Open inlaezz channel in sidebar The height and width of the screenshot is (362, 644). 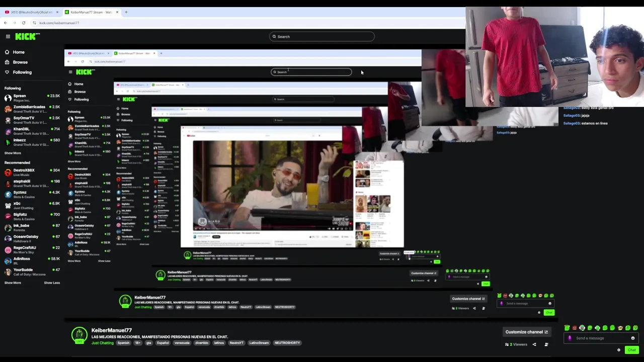tap(32, 142)
